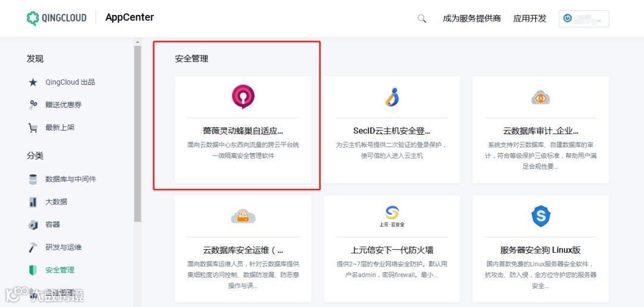Screen dimensions: 644x307
Task: Click the 分类 sidebar heading
Action: tap(35, 156)
